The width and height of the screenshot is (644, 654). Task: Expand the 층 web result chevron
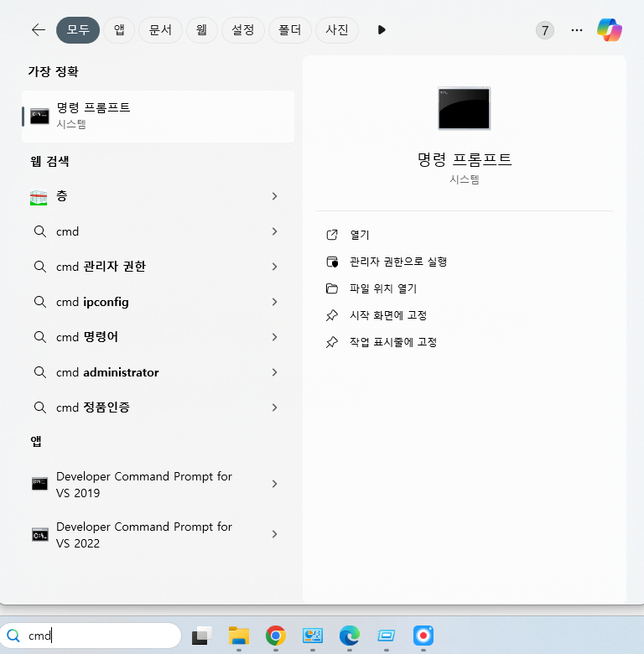point(274,196)
